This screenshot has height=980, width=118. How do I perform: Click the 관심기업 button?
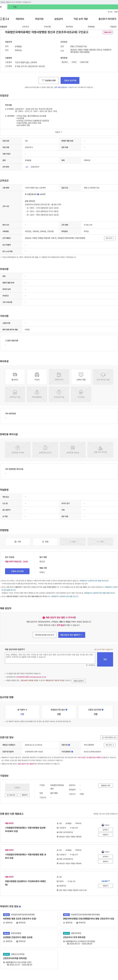11,795
